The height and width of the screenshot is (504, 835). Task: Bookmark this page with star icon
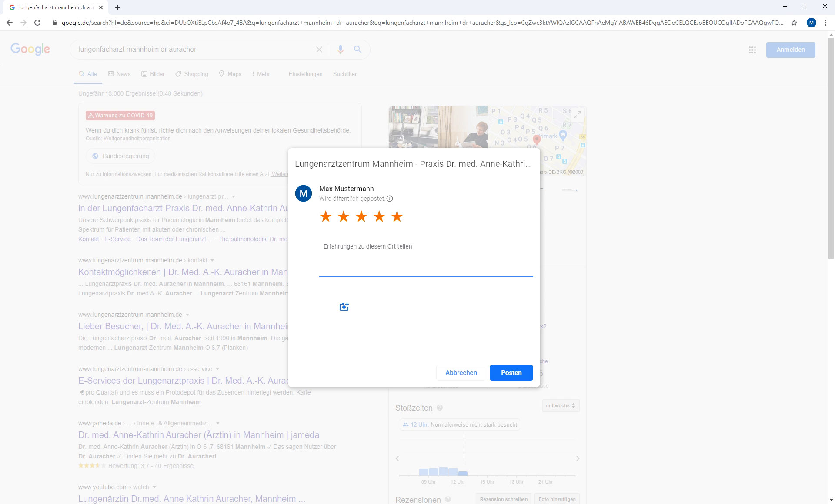[x=794, y=23]
